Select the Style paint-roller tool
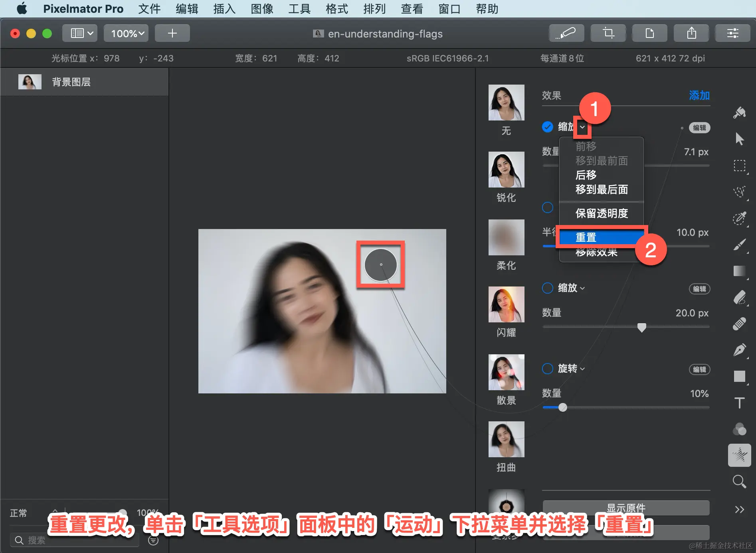Screen dimensions: 756x553 click(739, 113)
